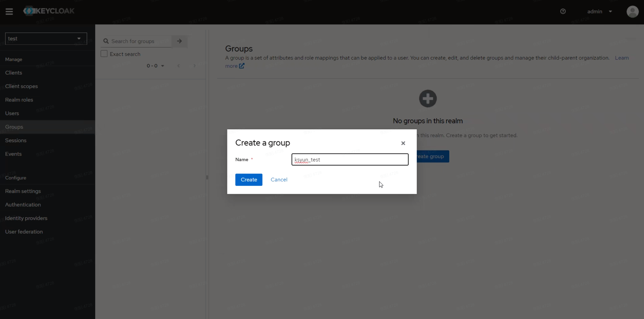Screen dimensions: 644x319
Task: Select Users in the sidebar
Action: tap(12, 113)
